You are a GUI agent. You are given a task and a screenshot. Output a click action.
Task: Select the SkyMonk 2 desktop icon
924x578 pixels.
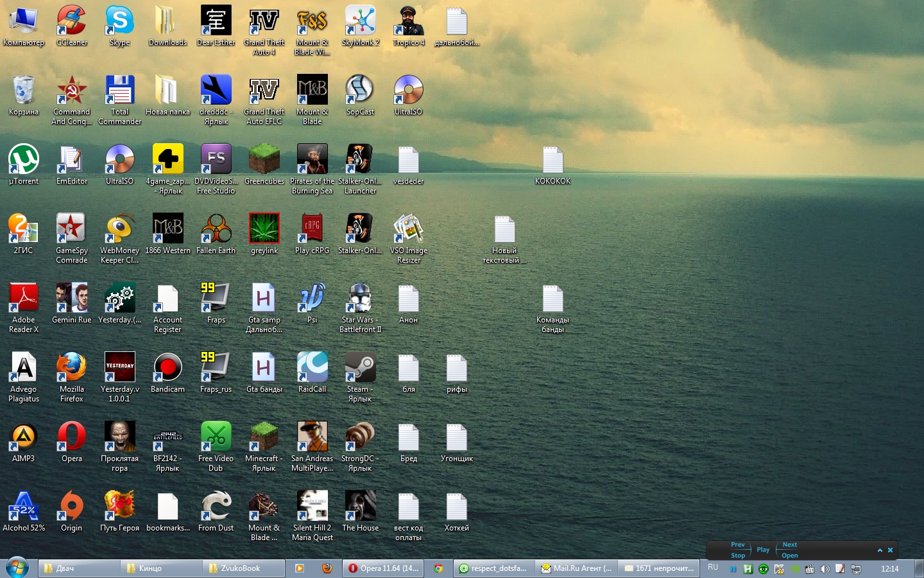[361, 21]
